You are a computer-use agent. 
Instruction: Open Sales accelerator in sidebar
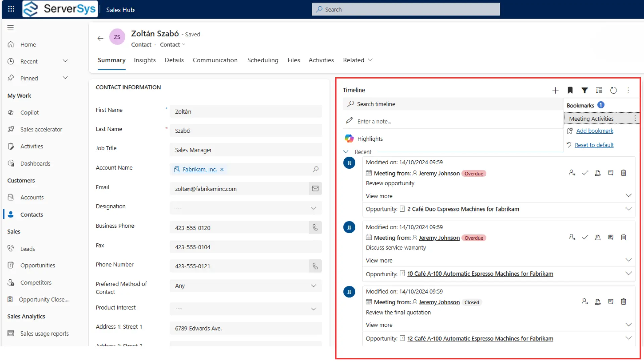(41, 129)
